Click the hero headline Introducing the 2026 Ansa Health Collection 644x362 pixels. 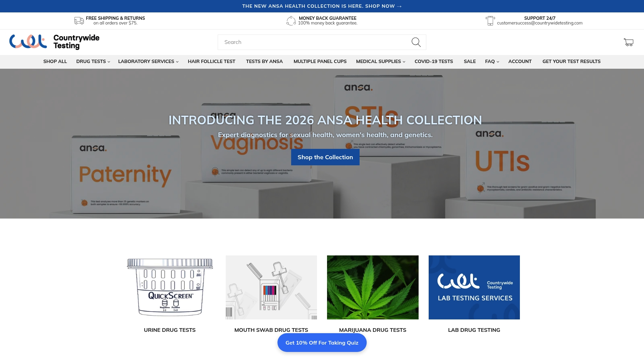[325, 120]
